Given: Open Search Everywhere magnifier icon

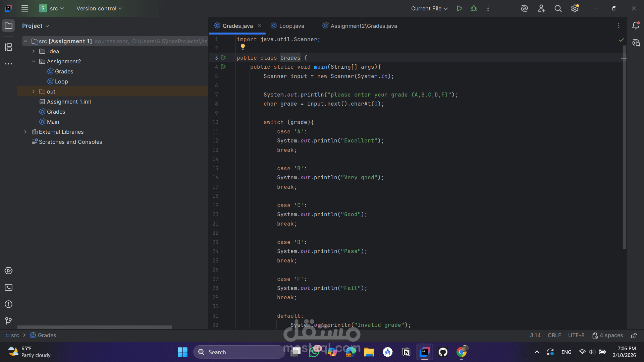Looking at the screenshot, I should (x=558, y=8).
